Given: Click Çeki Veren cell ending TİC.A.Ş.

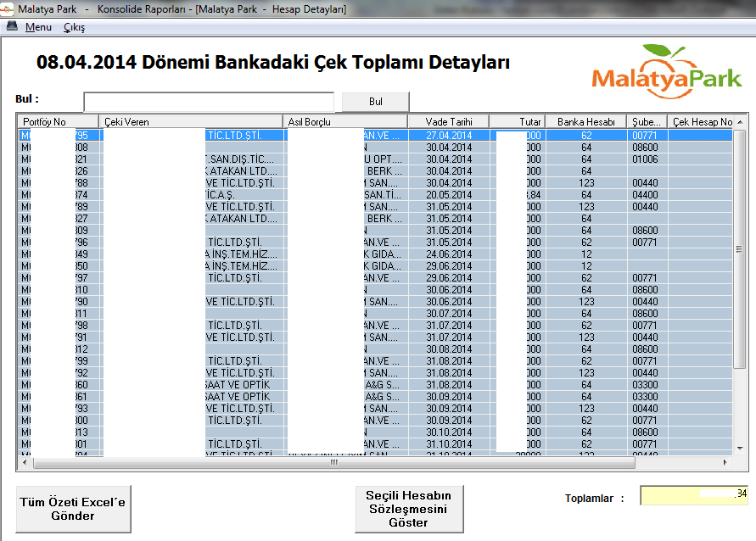Looking at the screenshot, I should click(x=193, y=195).
